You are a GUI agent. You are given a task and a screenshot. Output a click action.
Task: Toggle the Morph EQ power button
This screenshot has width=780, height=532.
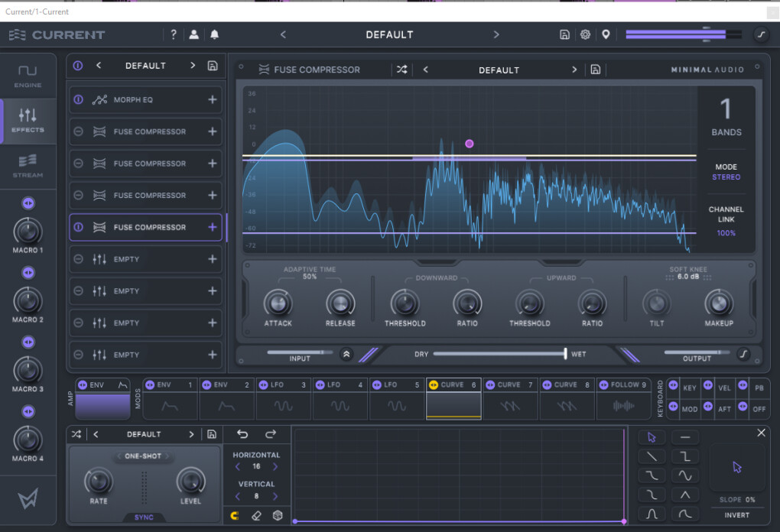point(78,99)
